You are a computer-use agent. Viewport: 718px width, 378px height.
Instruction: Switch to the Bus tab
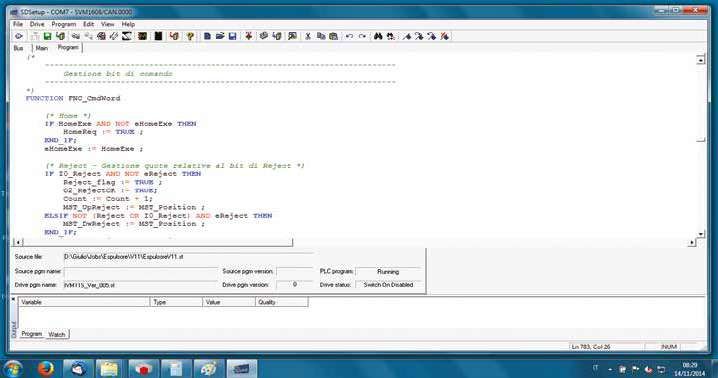click(x=18, y=48)
